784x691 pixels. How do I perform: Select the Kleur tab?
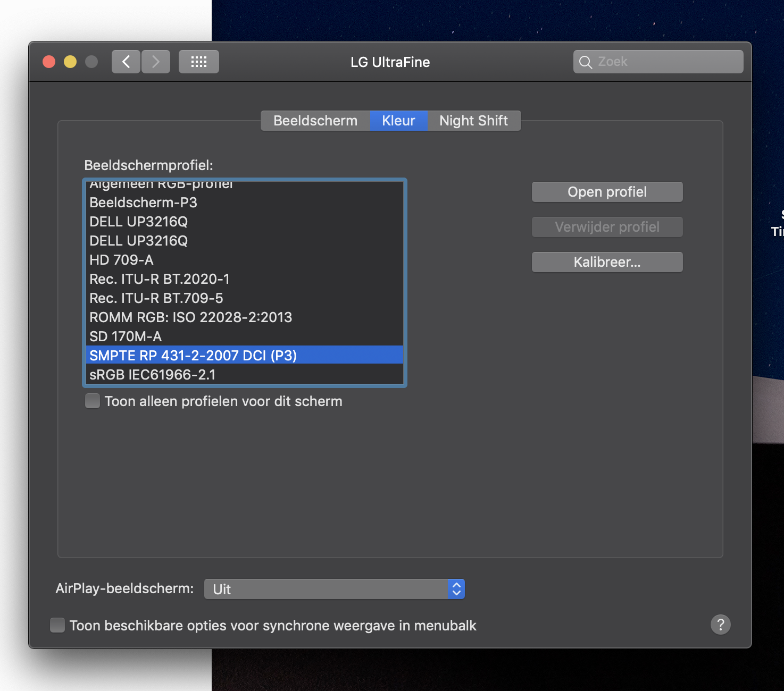[398, 121]
